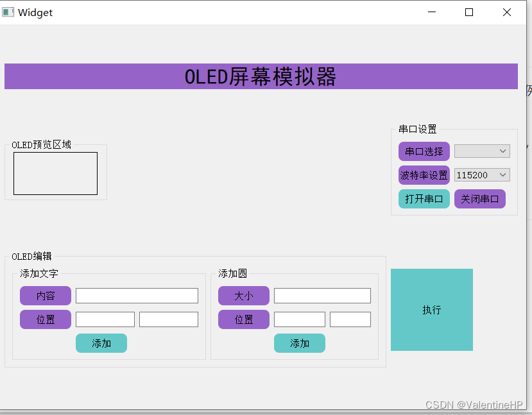Click 添加 button in the 添加圆 section
The height and width of the screenshot is (415, 532).
[x=299, y=343]
